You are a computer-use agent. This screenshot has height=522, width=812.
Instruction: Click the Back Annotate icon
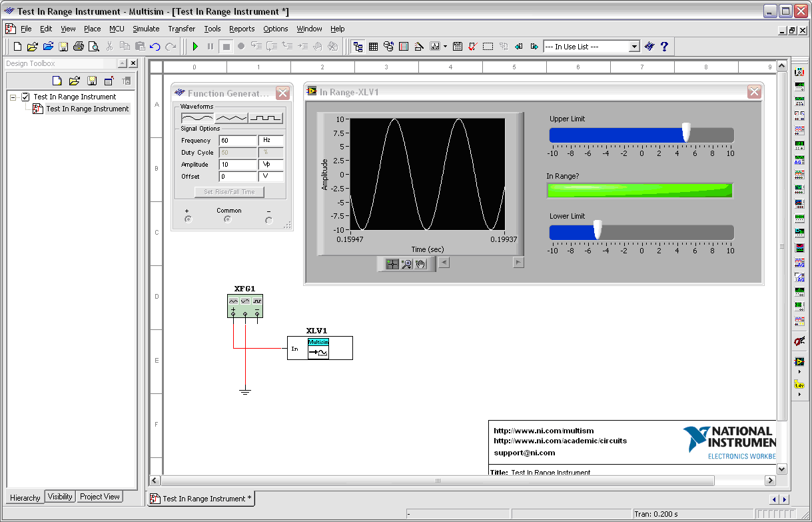coord(519,47)
